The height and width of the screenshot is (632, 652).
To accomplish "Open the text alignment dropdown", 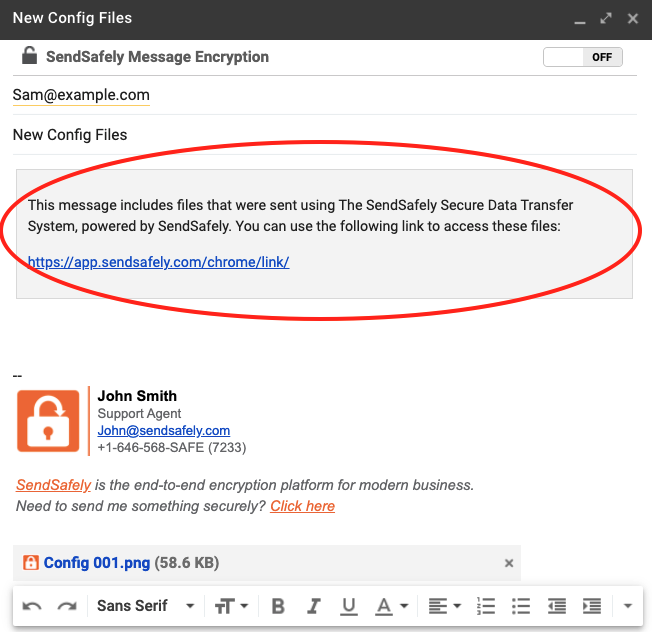I will [445, 606].
